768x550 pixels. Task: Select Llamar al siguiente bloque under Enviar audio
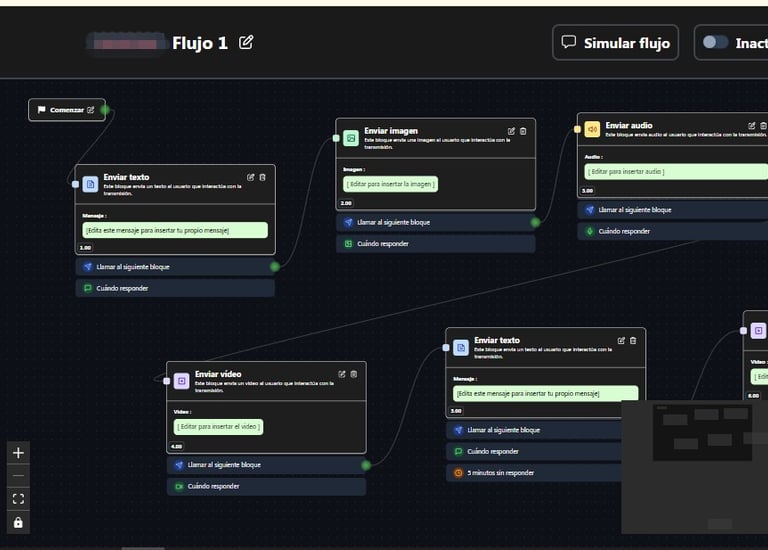673,210
